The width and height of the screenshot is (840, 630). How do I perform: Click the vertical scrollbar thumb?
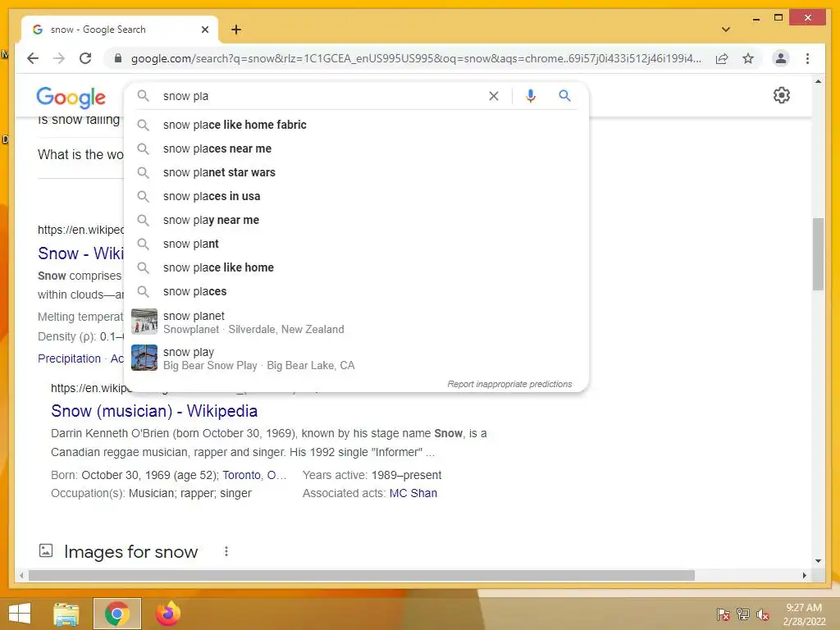pyautogui.click(x=818, y=253)
